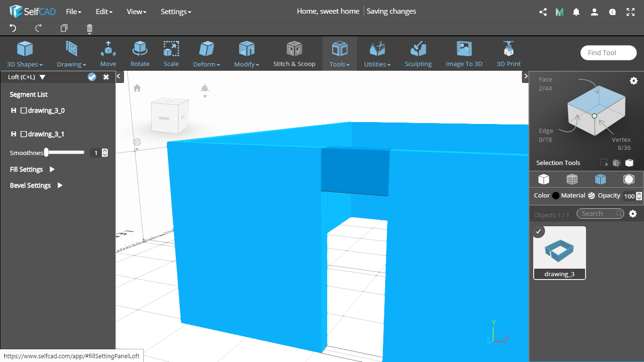Cancel the Loft panel with X
Image resolution: width=644 pixels, height=362 pixels.
(x=106, y=77)
